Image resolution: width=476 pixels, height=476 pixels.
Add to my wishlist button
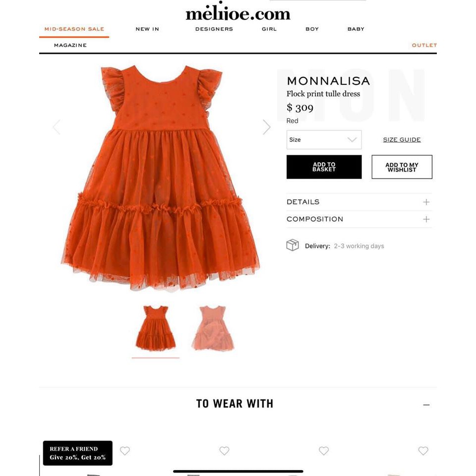coord(402,167)
